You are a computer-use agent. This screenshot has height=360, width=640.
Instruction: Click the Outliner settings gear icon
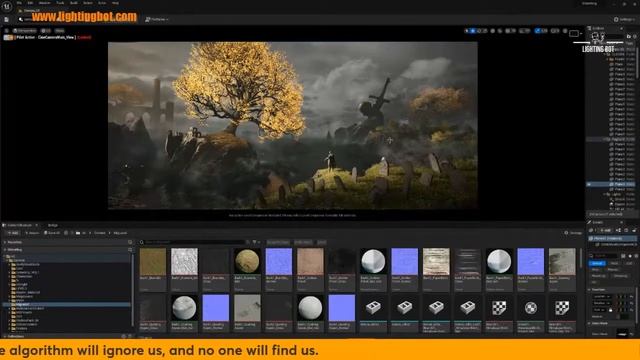click(x=635, y=36)
